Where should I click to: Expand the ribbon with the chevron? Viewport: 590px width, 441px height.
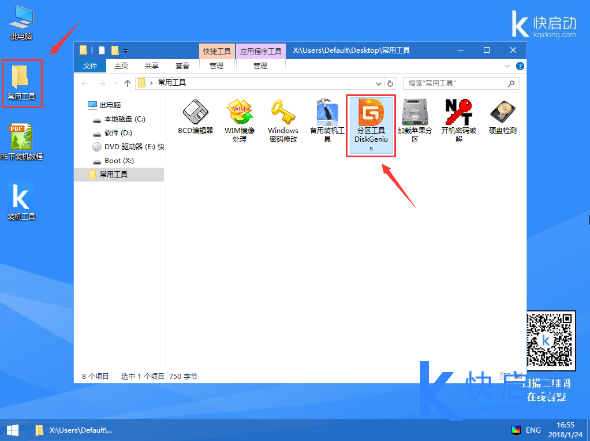tap(507, 66)
